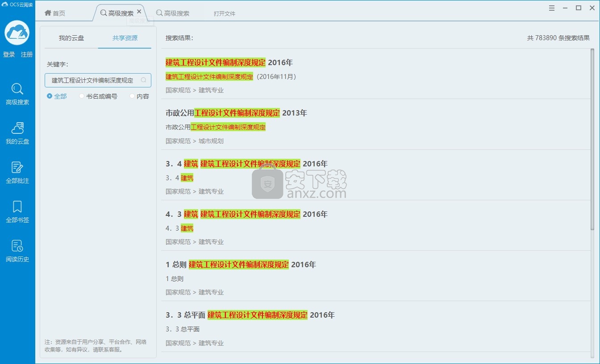Open result 建筑工程设计文件编制深度规定 2016年 first entry

tap(229, 62)
